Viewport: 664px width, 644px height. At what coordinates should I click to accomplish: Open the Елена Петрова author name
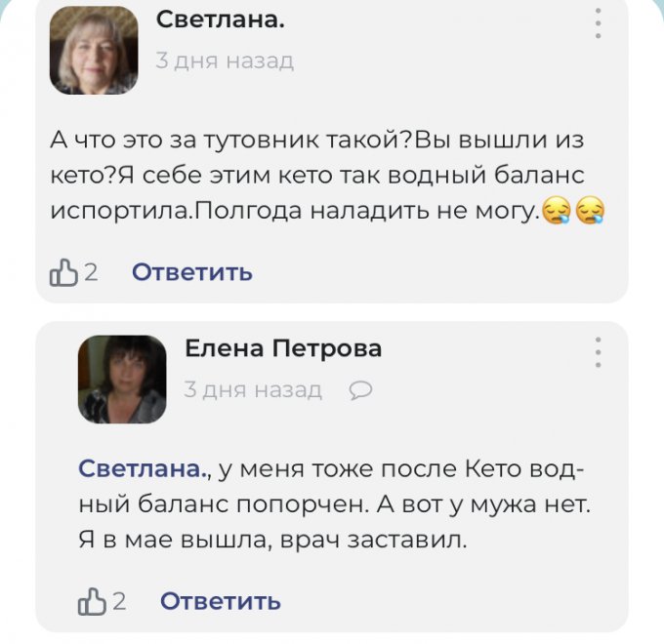tap(283, 348)
